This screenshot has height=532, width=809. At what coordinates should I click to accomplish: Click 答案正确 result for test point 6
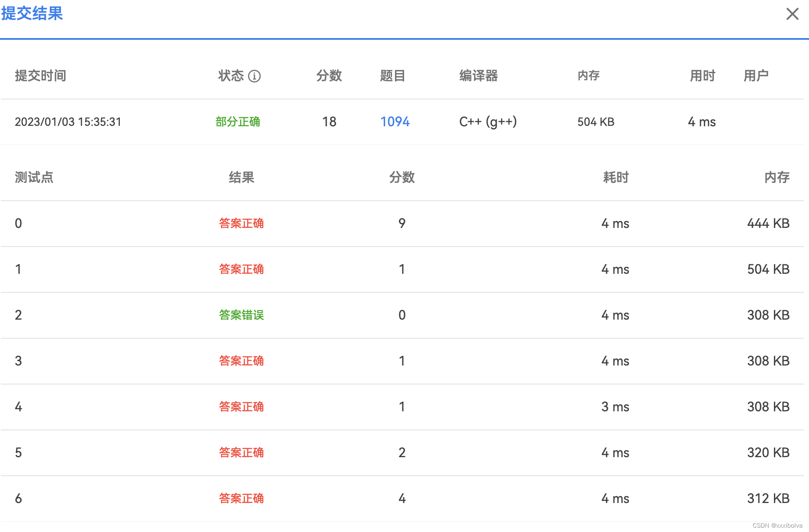pyautogui.click(x=241, y=499)
